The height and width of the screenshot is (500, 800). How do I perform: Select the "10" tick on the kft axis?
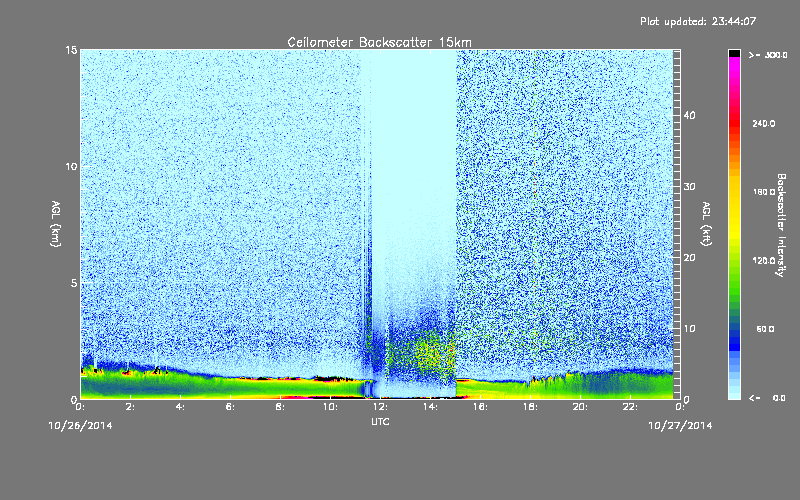689,329
